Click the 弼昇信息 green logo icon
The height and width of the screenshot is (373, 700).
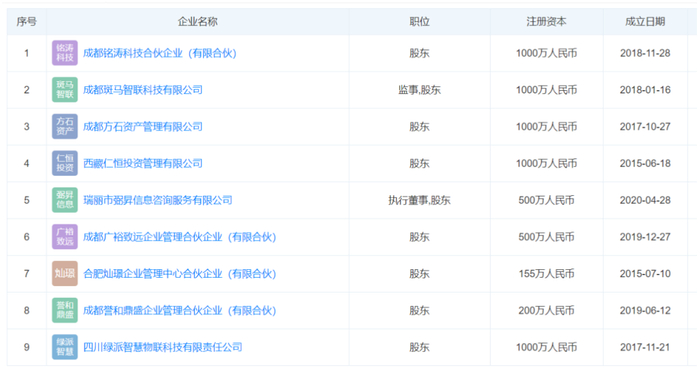[x=65, y=200]
